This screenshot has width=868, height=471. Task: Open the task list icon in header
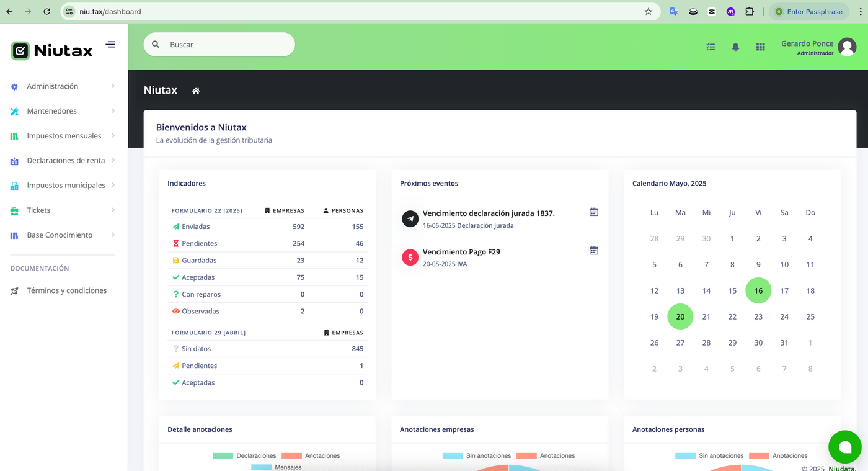[x=711, y=47]
